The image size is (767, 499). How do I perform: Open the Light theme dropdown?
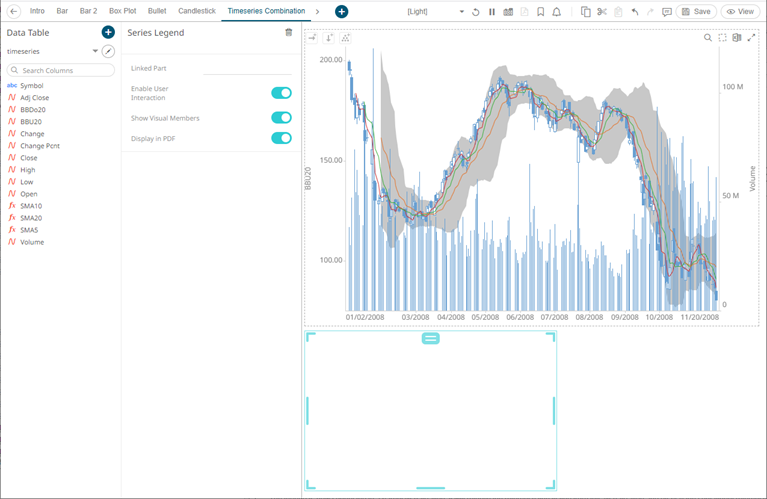coord(461,12)
